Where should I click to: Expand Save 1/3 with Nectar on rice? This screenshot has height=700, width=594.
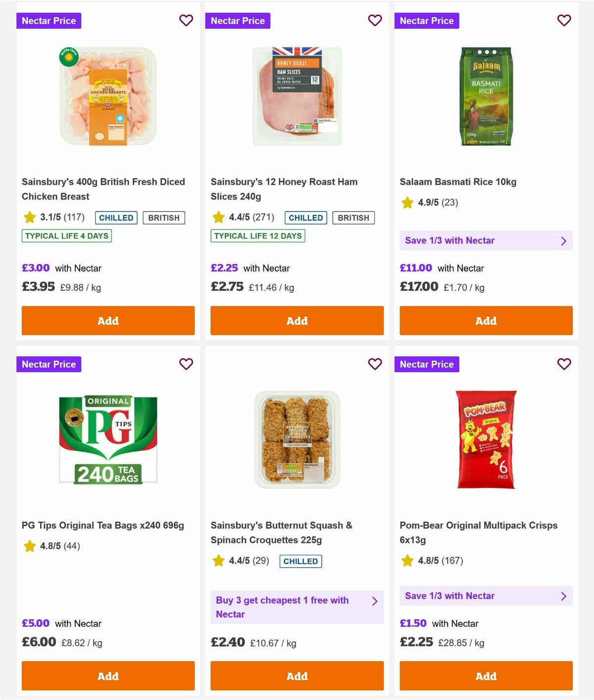tap(486, 241)
